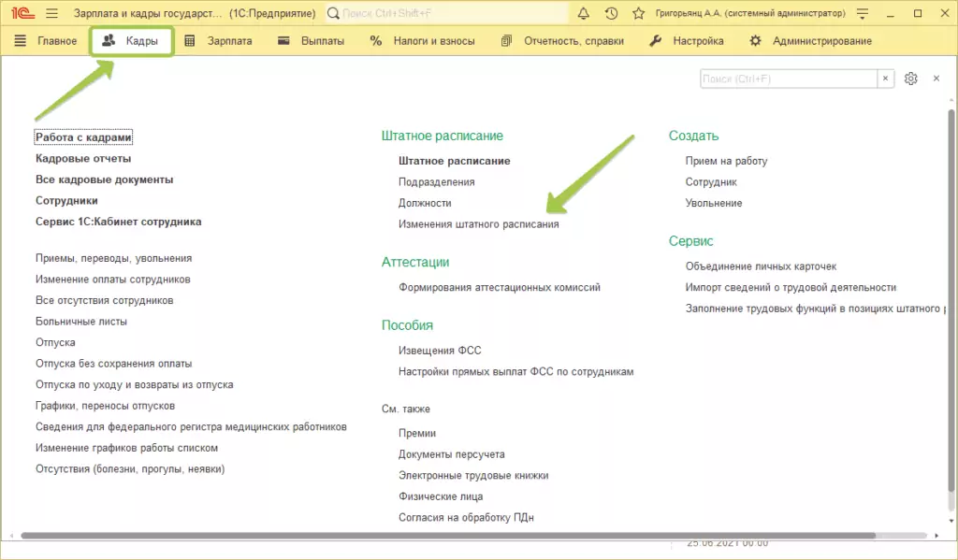
Task: Open Больничные листы link
Action: (x=81, y=322)
